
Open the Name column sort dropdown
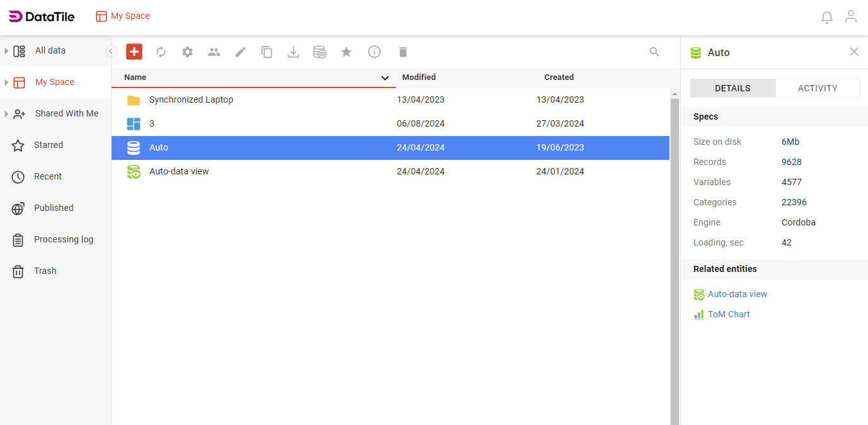tap(385, 78)
